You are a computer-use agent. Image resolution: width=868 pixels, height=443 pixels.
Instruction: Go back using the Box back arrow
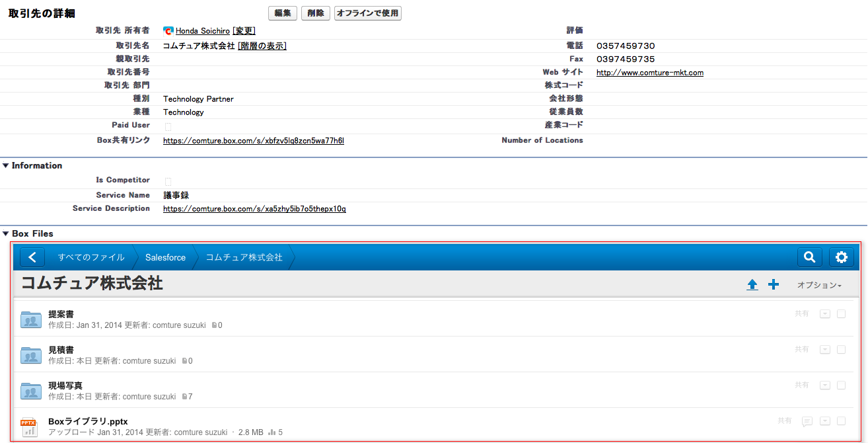(x=32, y=257)
